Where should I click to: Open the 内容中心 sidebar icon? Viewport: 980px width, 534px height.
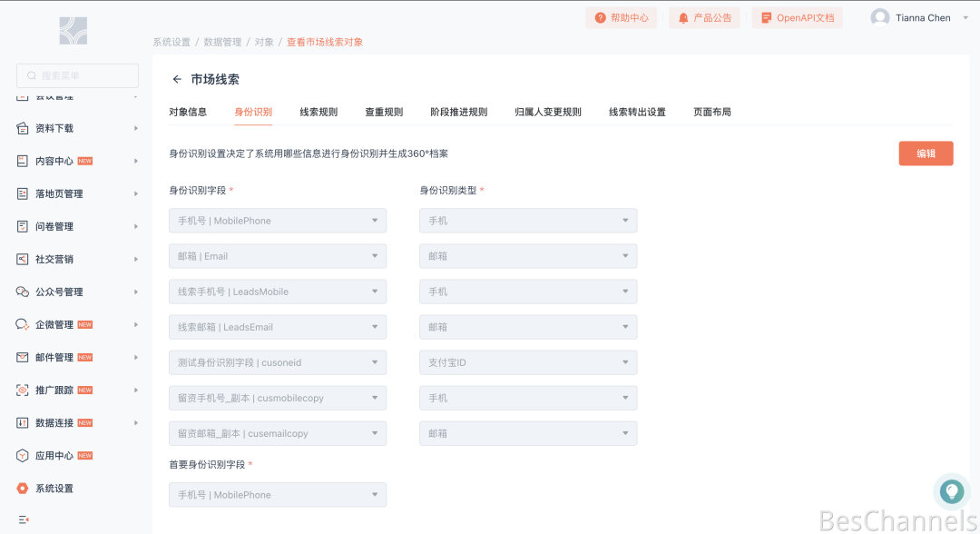pyautogui.click(x=23, y=161)
